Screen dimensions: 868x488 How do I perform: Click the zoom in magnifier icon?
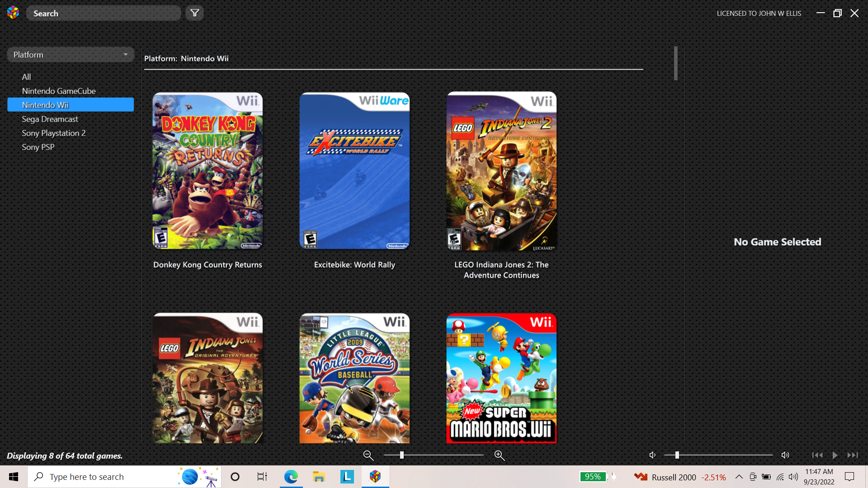coord(500,455)
